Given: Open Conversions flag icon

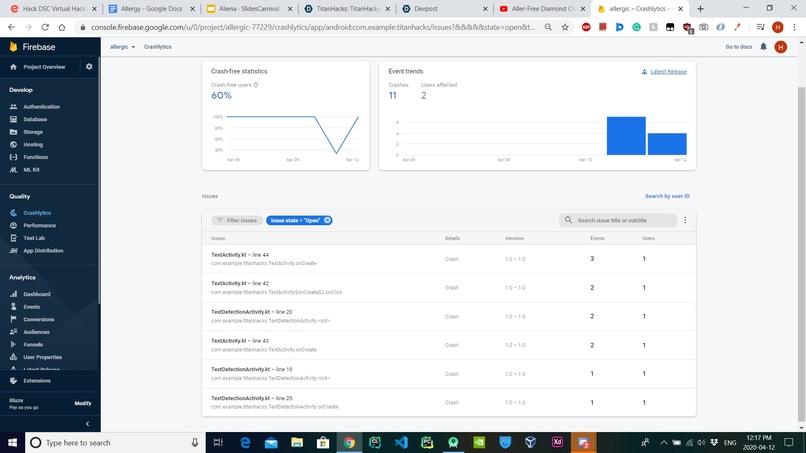Looking at the screenshot, I should (13, 319).
